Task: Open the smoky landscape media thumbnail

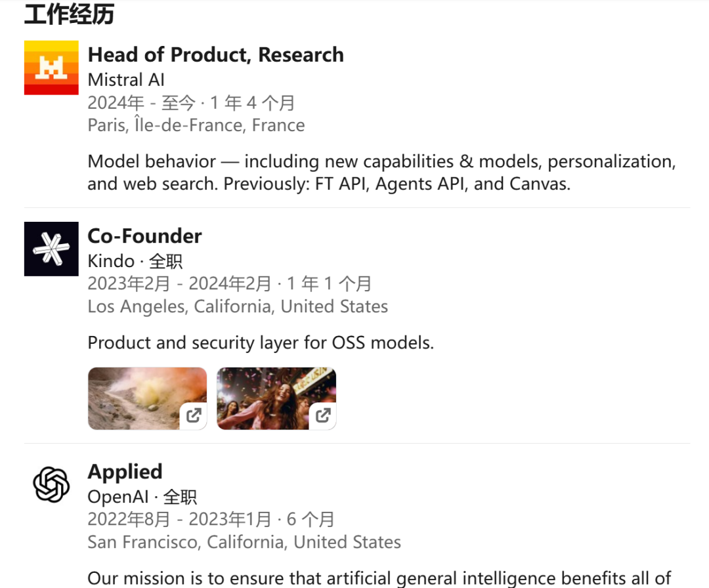Action: [138, 394]
